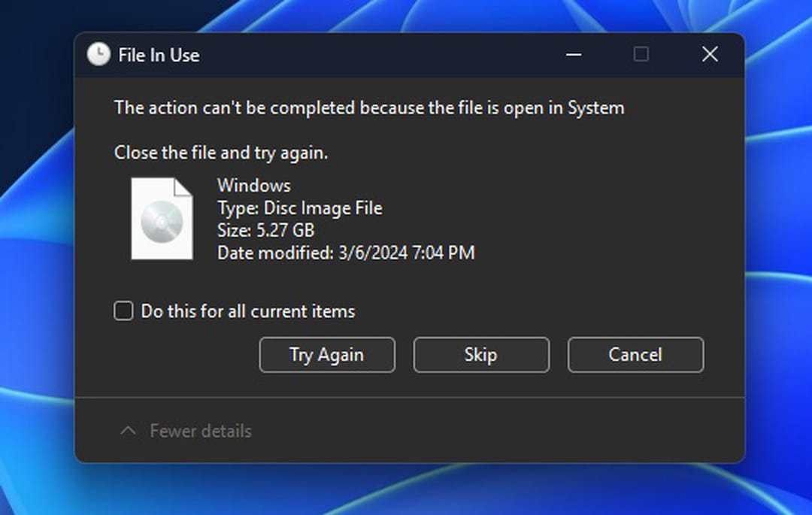This screenshot has width=812, height=515.
Task: Click the 'Fewer details' text
Action: coord(201,431)
